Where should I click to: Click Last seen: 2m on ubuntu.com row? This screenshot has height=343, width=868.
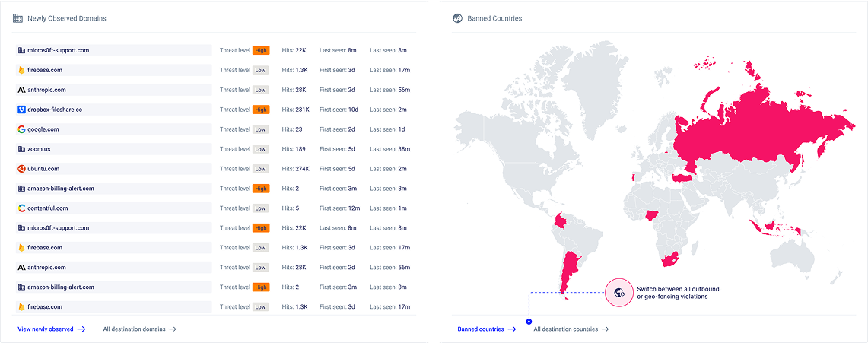389,169
